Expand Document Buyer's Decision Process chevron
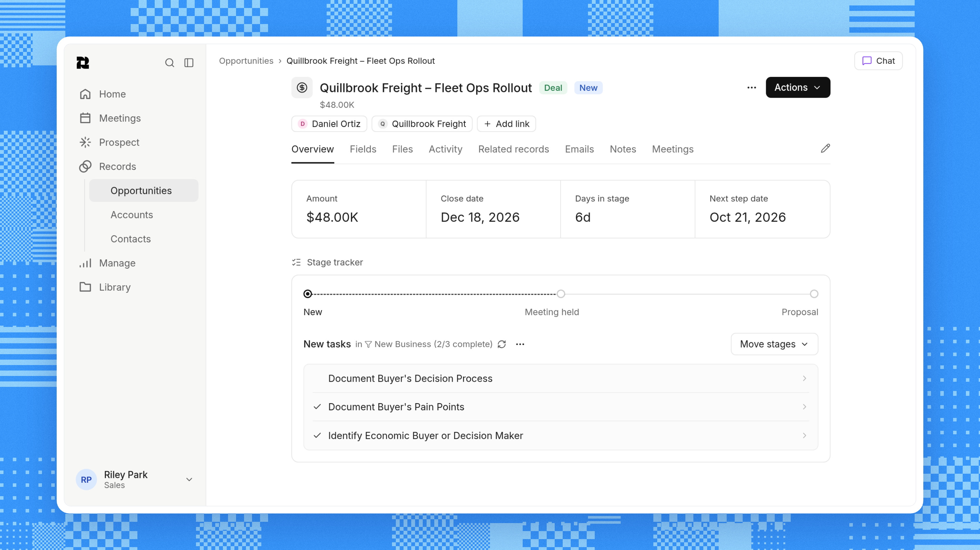 (x=804, y=378)
